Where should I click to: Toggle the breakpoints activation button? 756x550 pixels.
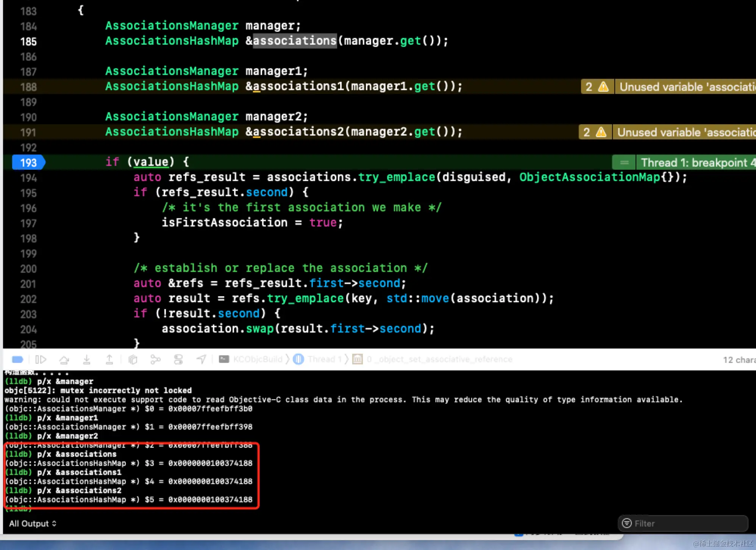pyautogui.click(x=17, y=359)
